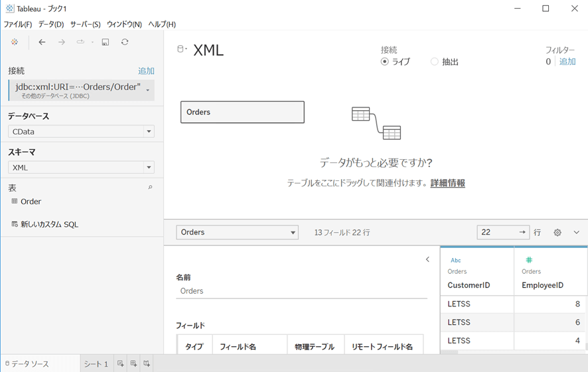The width and height of the screenshot is (588, 372).
Task: Select 新しいカスタム SQL
Action: click(x=49, y=224)
